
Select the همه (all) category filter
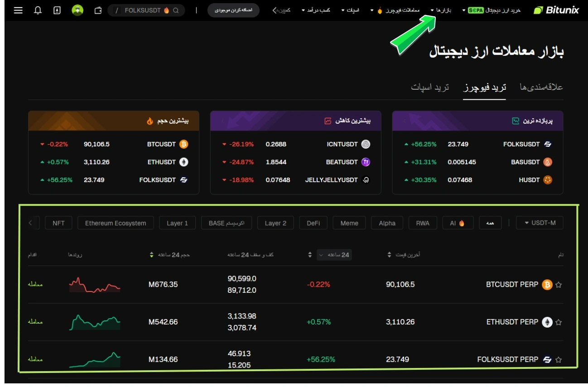click(x=490, y=223)
